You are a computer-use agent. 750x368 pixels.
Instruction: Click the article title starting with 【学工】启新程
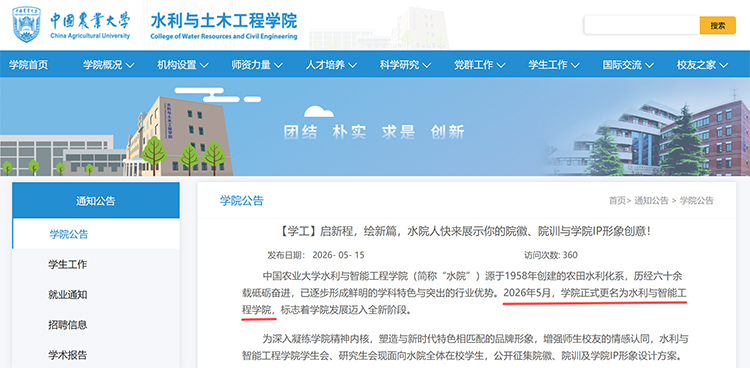tap(463, 232)
